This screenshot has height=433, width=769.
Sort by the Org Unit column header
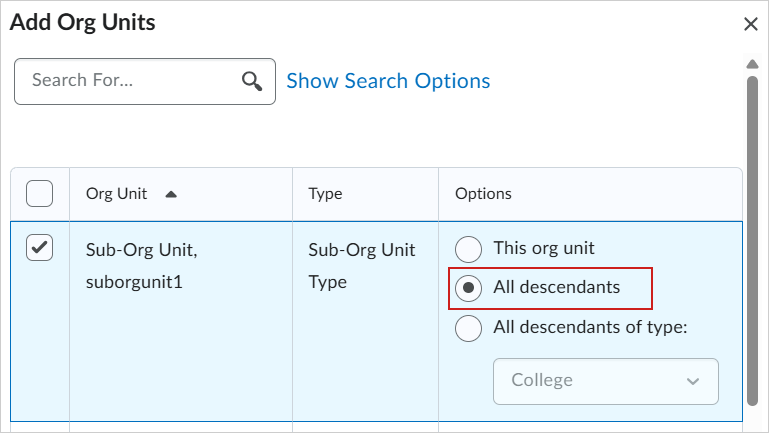click(x=117, y=194)
